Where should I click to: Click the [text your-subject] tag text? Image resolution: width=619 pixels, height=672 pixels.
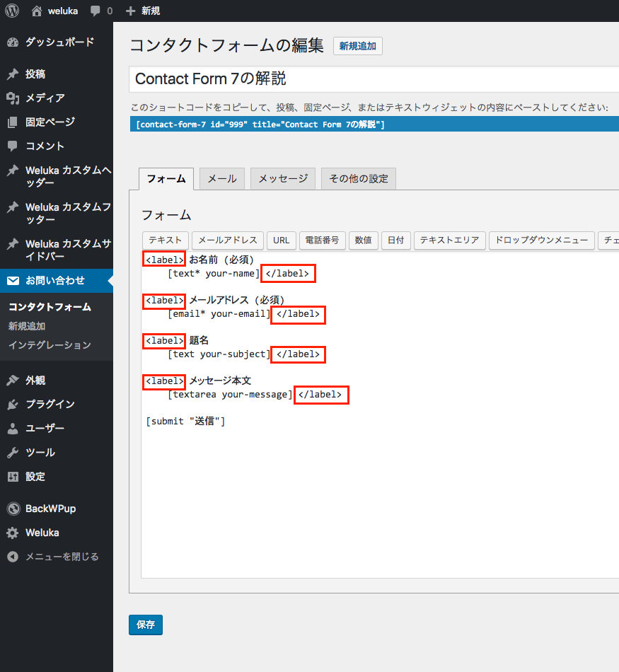click(x=219, y=354)
